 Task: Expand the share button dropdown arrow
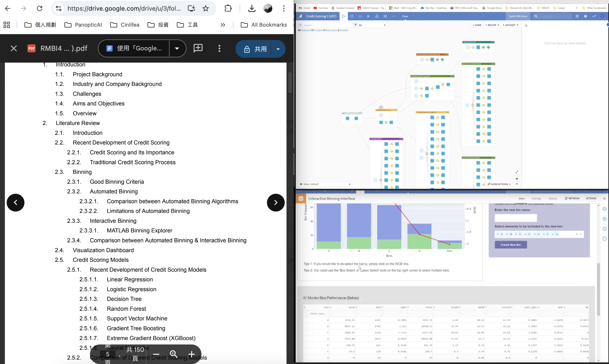[x=278, y=49]
